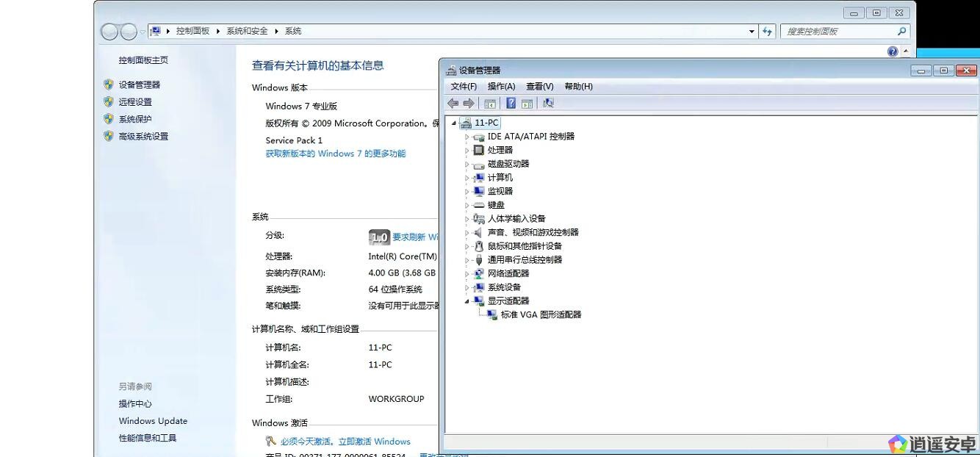This screenshot has width=980, height=457.
Task: Open the 操作(A) menu
Action: click(x=501, y=87)
